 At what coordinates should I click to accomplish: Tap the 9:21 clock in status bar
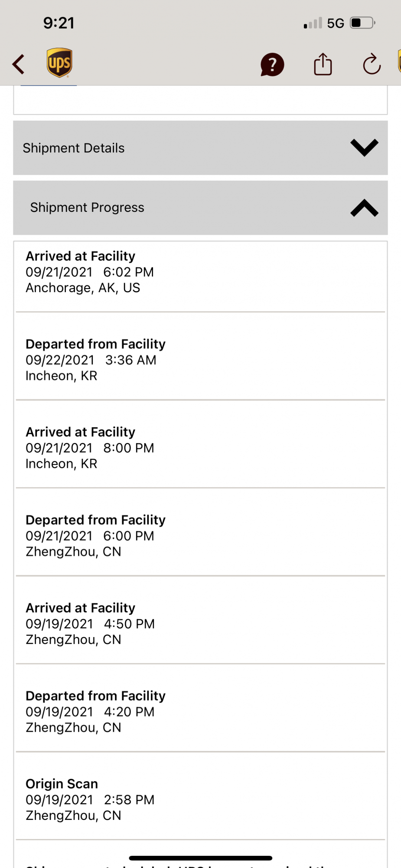[x=59, y=23]
